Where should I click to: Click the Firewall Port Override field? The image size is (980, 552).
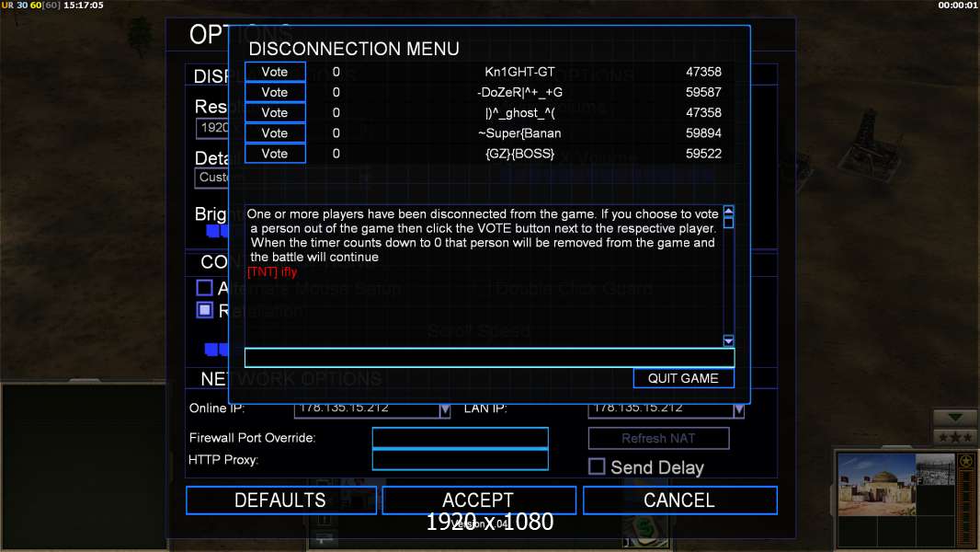point(460,438)
